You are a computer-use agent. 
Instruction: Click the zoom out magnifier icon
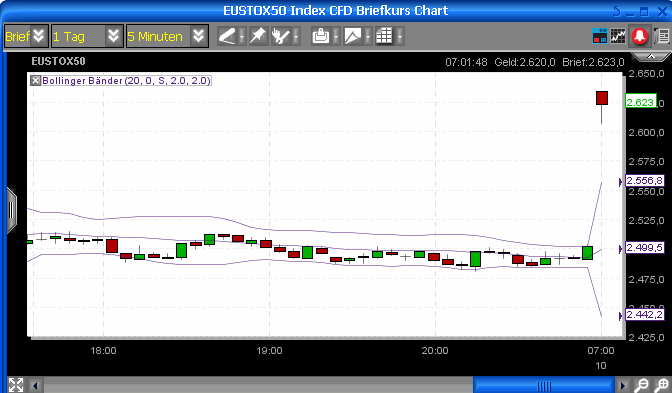(x=642, y=385)
